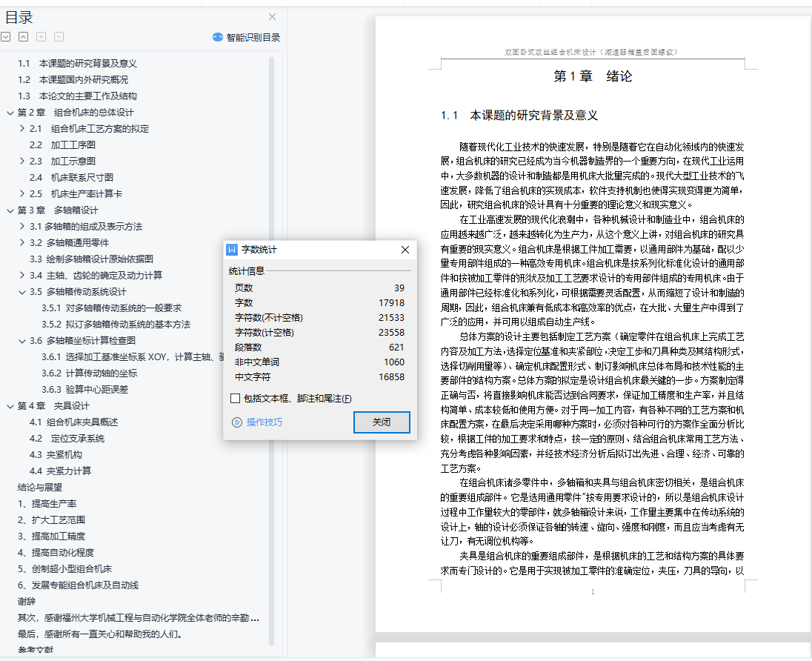Jump to 6、发展专能组合机床及自动线
This screenshot has width=812, height=661.
[x=79, y=585]
